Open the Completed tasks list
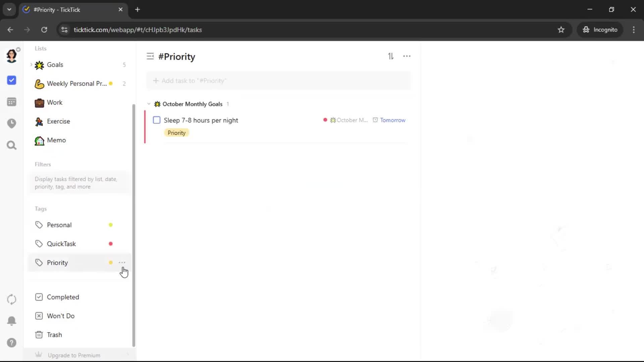Screen dimensions: 644x362 63,297
